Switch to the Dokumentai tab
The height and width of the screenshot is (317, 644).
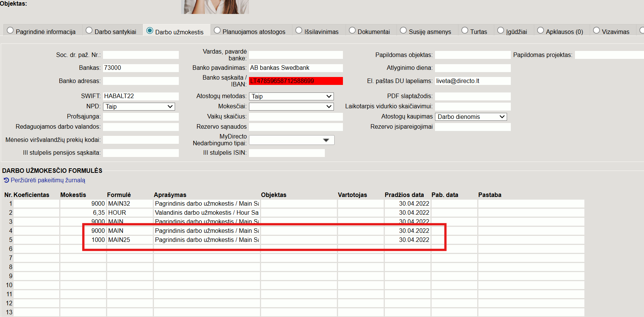coord(352,31)
